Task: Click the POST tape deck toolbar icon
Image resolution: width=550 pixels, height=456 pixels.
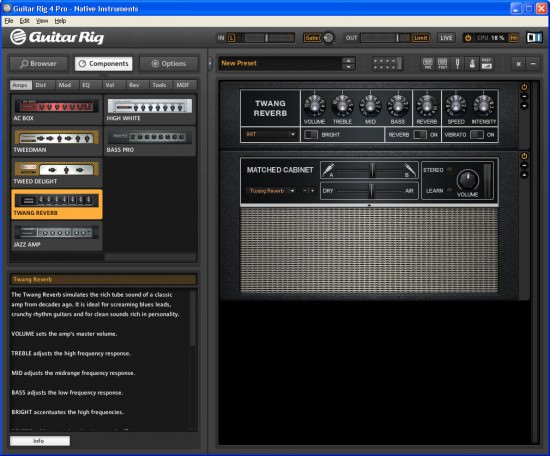Action: click(443, 64)
